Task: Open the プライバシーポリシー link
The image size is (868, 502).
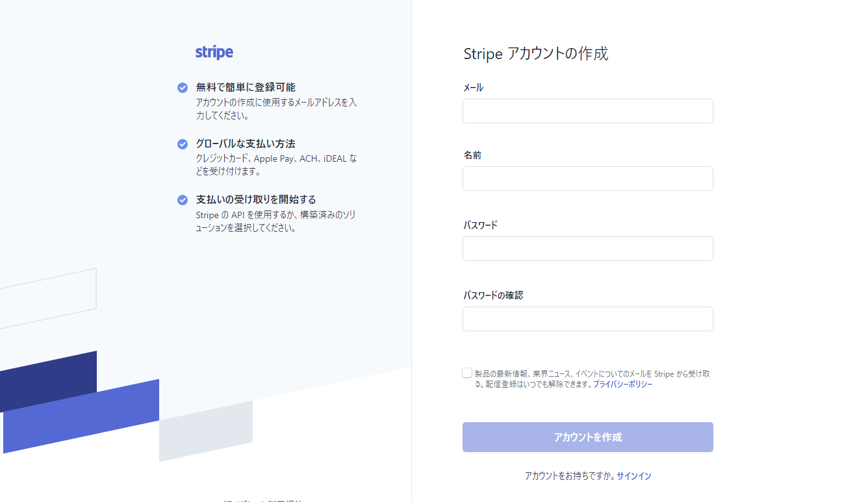Action: click(622, 384)
